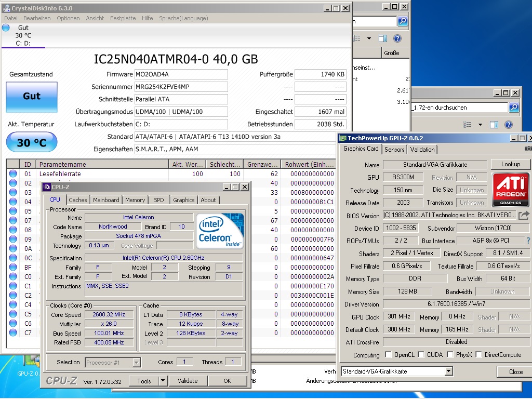This screenshot has height=399, width=532.
Task: Open view options arrow in 1.72-en Explorer window
Action: coord(480,125)
